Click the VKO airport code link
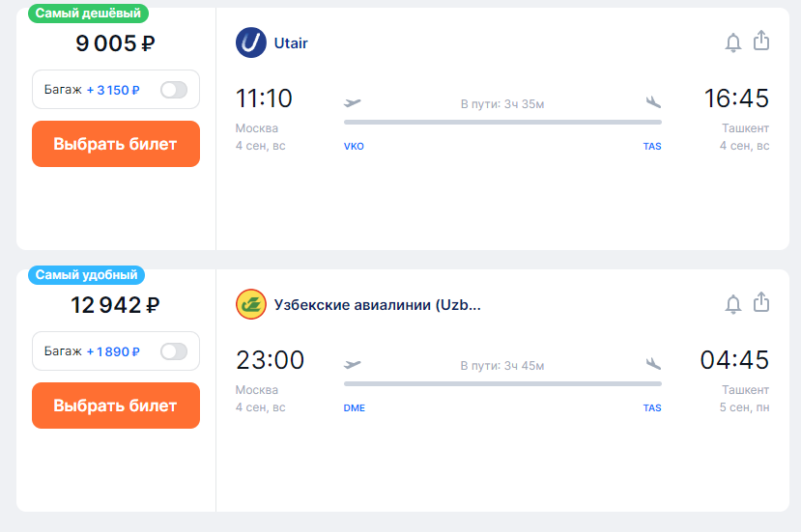Viewport: 801px width, 532px height. pyautogui.click(x=354, y=147)
